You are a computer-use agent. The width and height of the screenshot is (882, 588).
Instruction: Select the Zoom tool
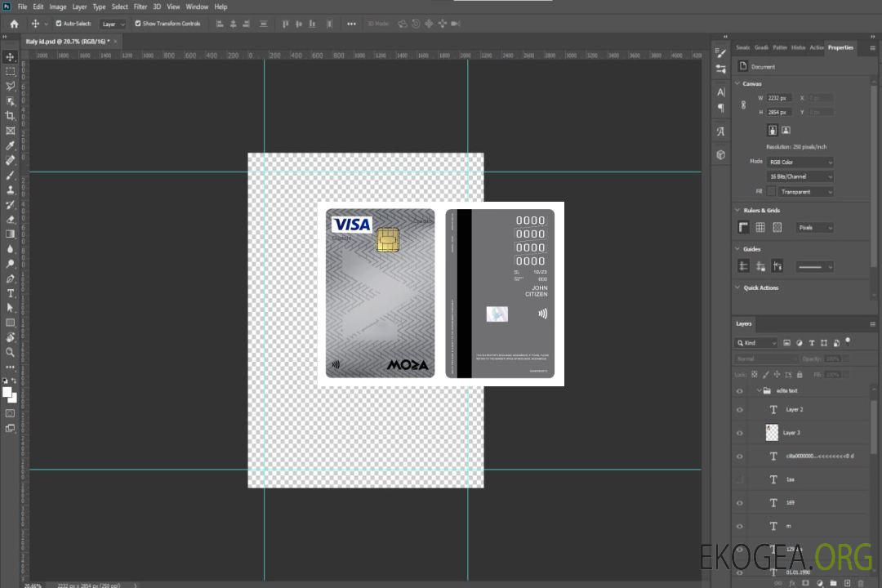[x=11, y=352]
